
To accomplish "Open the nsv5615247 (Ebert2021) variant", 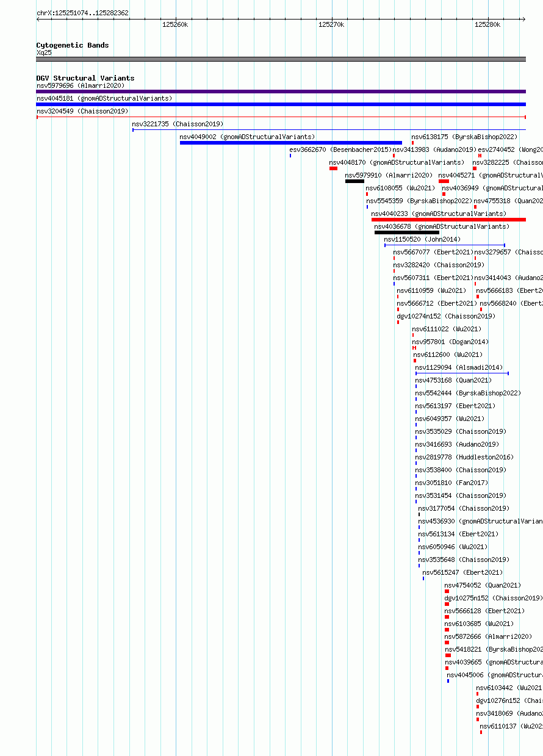I will pos(462,572).
